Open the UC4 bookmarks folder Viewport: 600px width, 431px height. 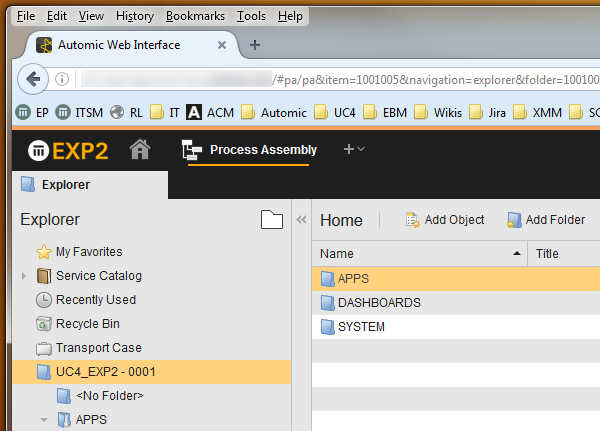[334, 113]
